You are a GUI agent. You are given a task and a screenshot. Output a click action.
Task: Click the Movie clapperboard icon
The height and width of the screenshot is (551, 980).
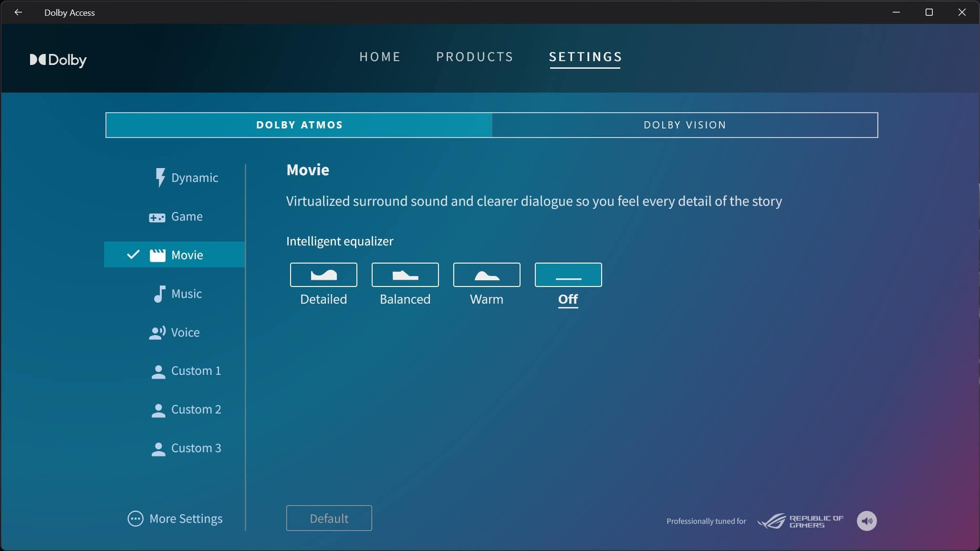pos(157,255)
